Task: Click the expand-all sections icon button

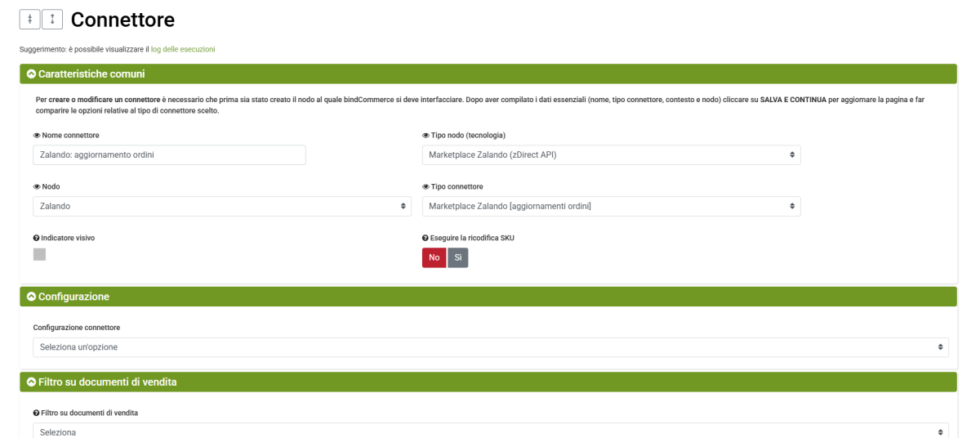Action: click(52, 18)
